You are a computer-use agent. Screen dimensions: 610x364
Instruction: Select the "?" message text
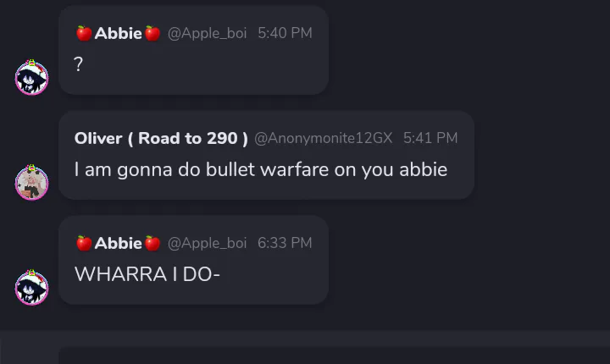point(78,64)
